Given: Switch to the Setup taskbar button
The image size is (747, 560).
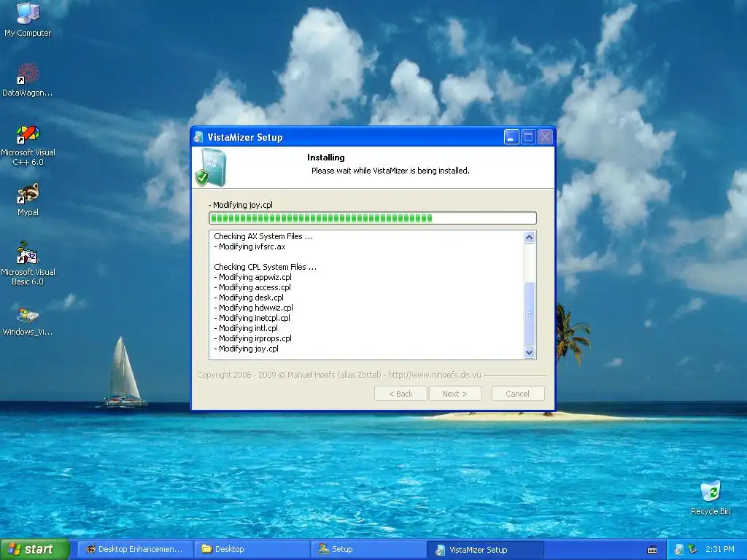Looking at the screenshot, I should tap(369, 550).
